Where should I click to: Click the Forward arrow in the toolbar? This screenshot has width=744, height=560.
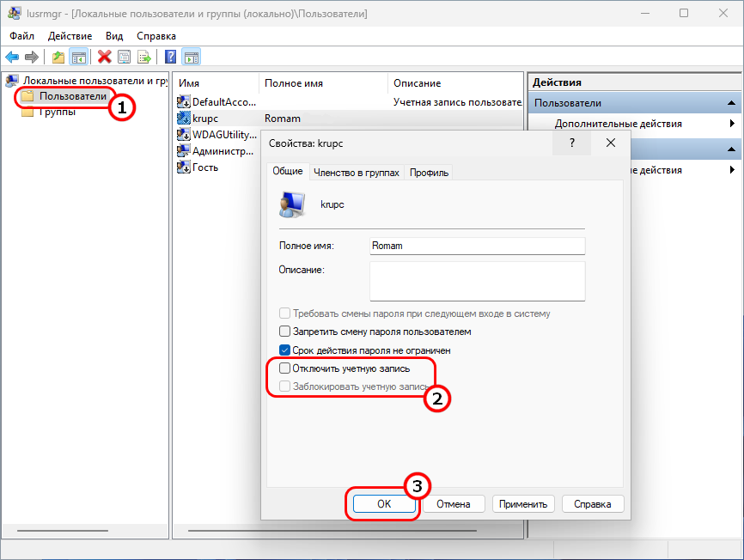31,58
